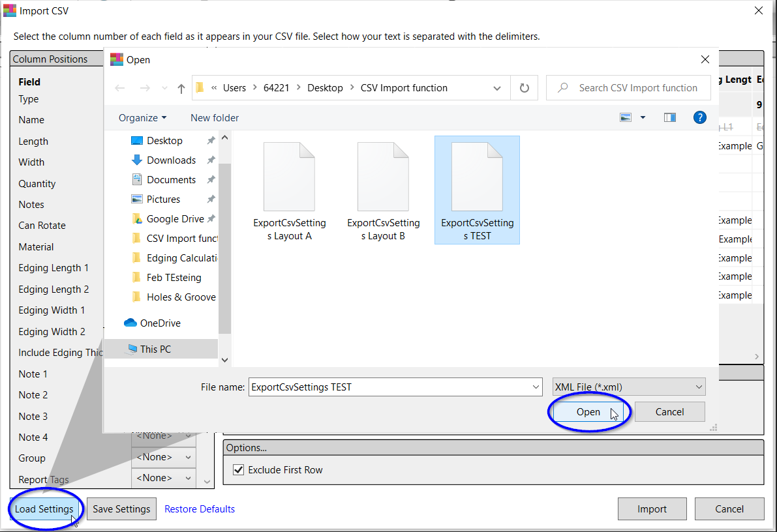The width and height of the screenshot is (777, 532).
Task: Open Google Drive in navigation pane
Action: pos(175,219)
